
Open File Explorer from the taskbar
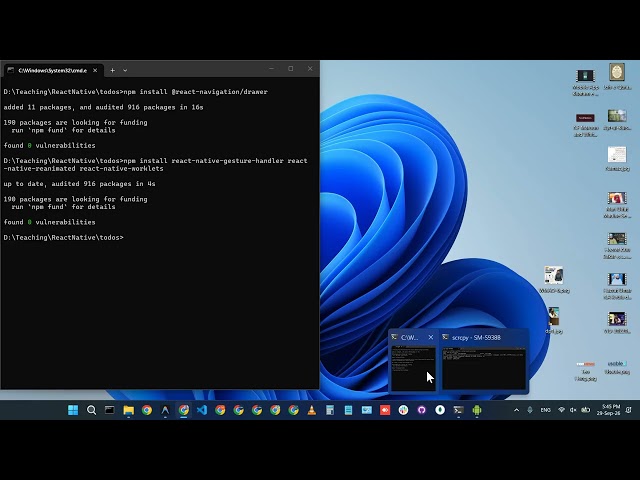point(129,410)
